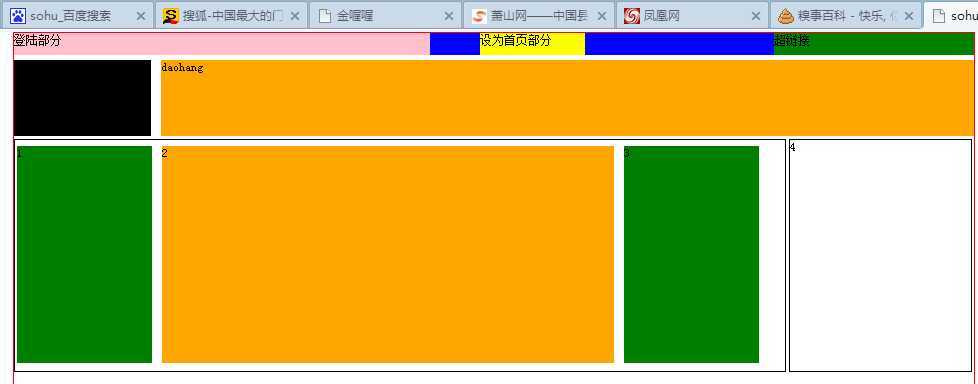Screen dimensions: 978x384
Task: Click the Baidu paw favicon
Action: coord(18,16)
